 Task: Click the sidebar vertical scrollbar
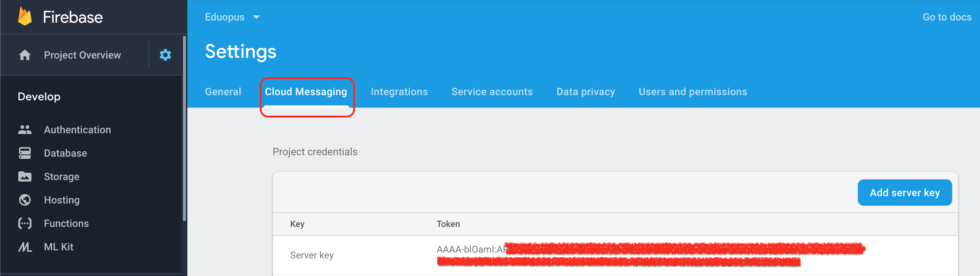184,130
